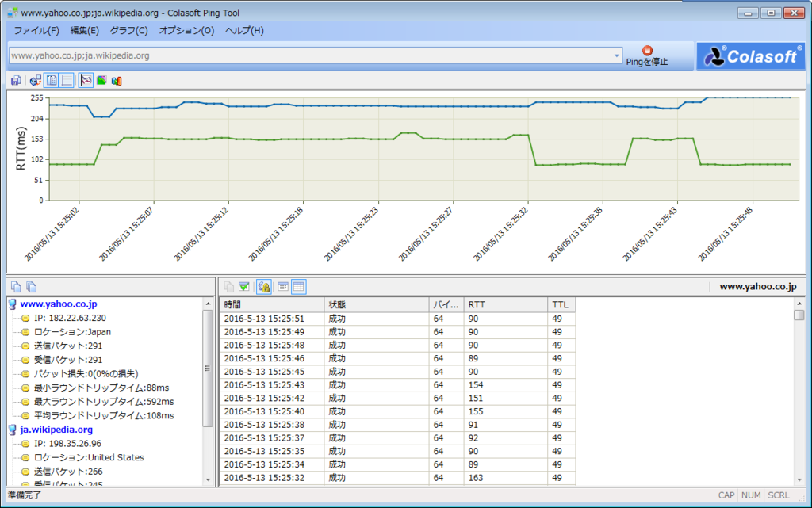Open the address combo box dropdown arrow
The image size is (812, 508).
616,55
